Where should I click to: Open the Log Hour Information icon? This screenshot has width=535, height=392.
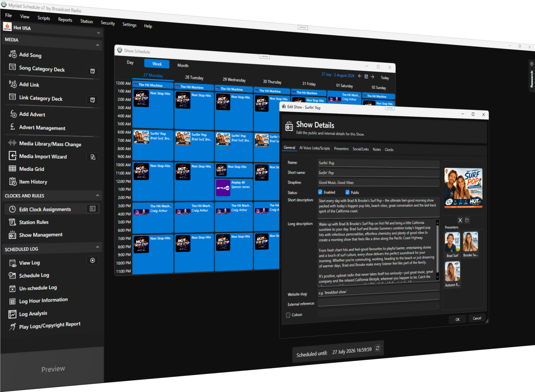pyautogui.click(x=13, y=302)
